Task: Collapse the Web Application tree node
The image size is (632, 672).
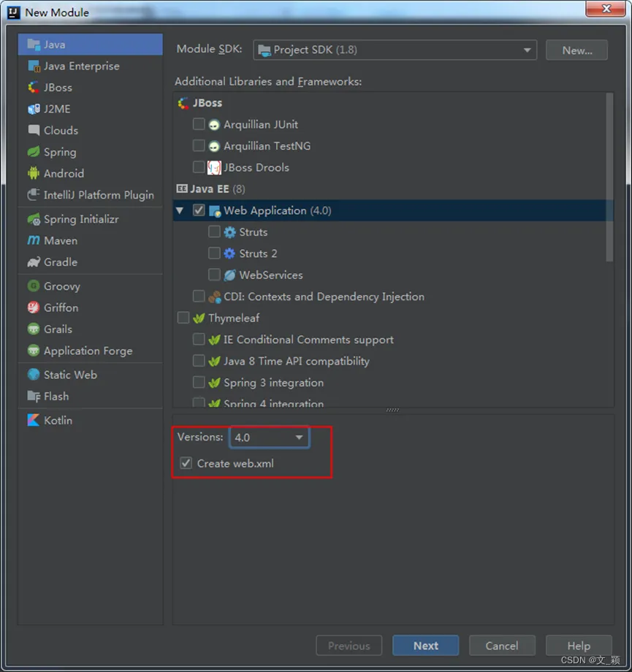Action: tap(180, 210)
